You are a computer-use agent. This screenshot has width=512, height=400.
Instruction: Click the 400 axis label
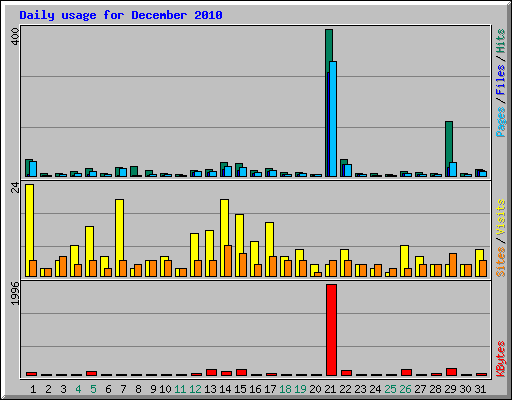(15, 37)
